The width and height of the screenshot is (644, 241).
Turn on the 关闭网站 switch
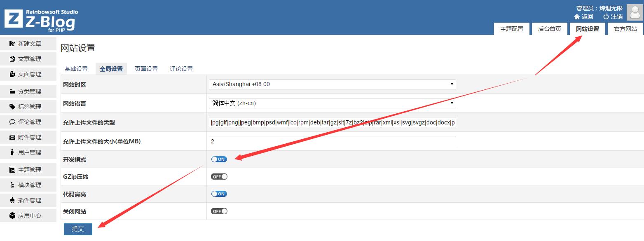coord(219,211)
